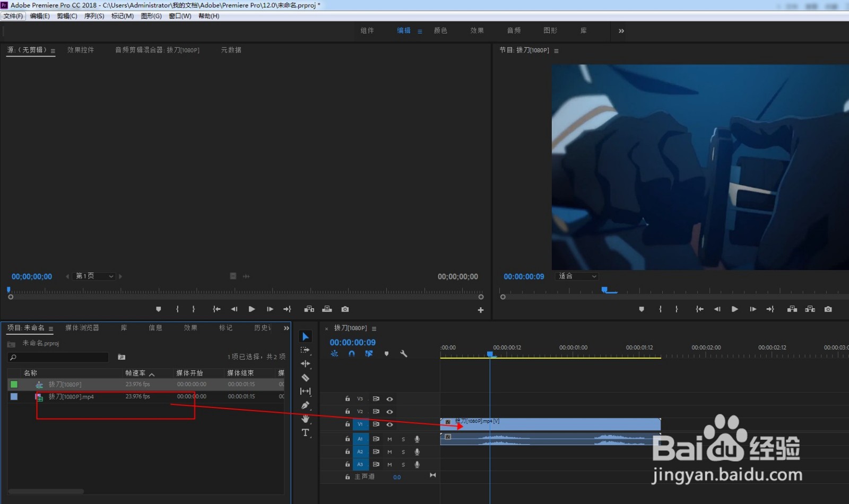Screen dimensions: 849x504
Task: Open program monitor zoom level dropdown 适合
Action: pos(577,276)
